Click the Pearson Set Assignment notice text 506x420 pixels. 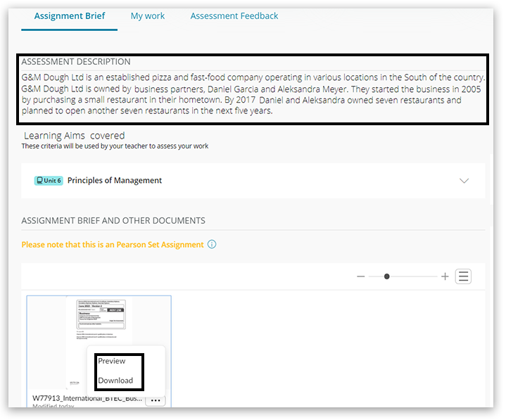pyautogui.click(x=113, y=245)
